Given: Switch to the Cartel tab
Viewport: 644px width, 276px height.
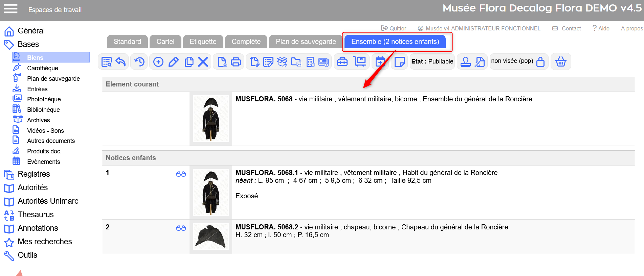Looking at the screenshot, I should [x=165, y=42].
